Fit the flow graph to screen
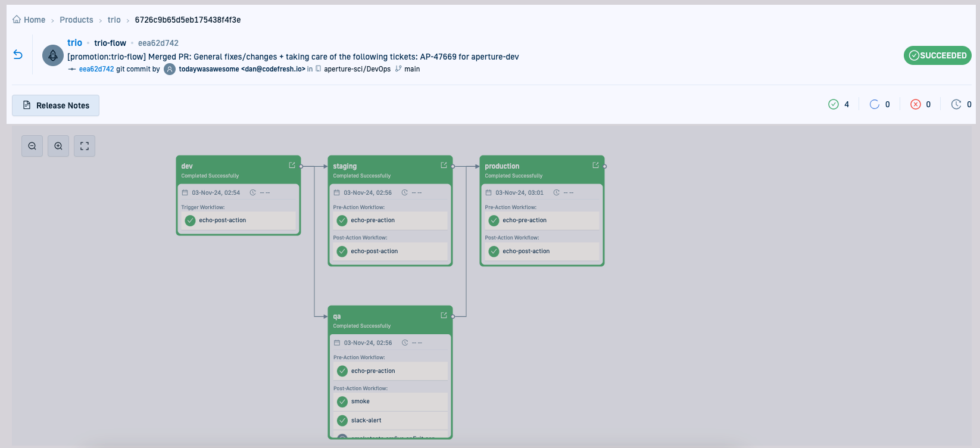Screen dimensions: 980x448 click(85, 146)
